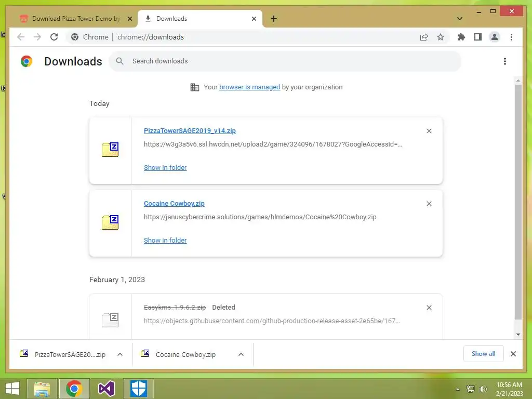This screenshot has width=532, height=399.
Task: Click the Chrome logo next to Downloads
Action: coord(26,61)
